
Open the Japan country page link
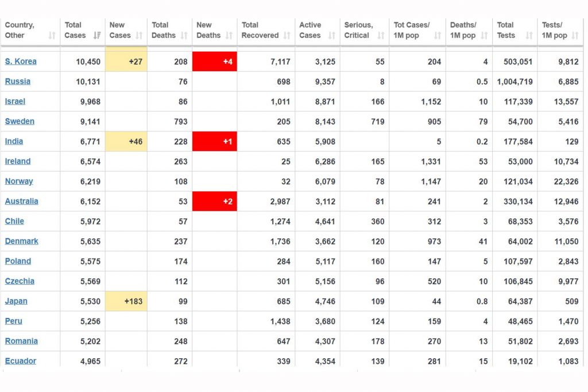16,301
